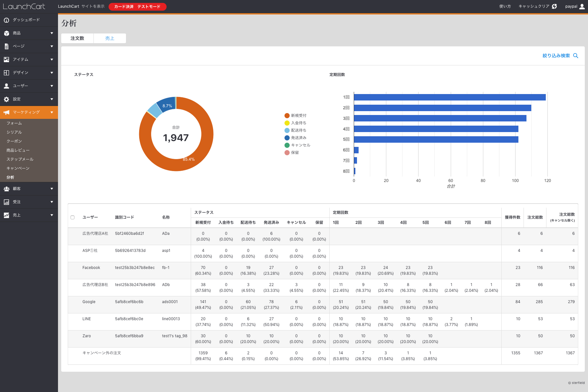Click the settings gear icon in sidebar
The width and height of the screenshot is (588, 392).
[x=6, y=99]
